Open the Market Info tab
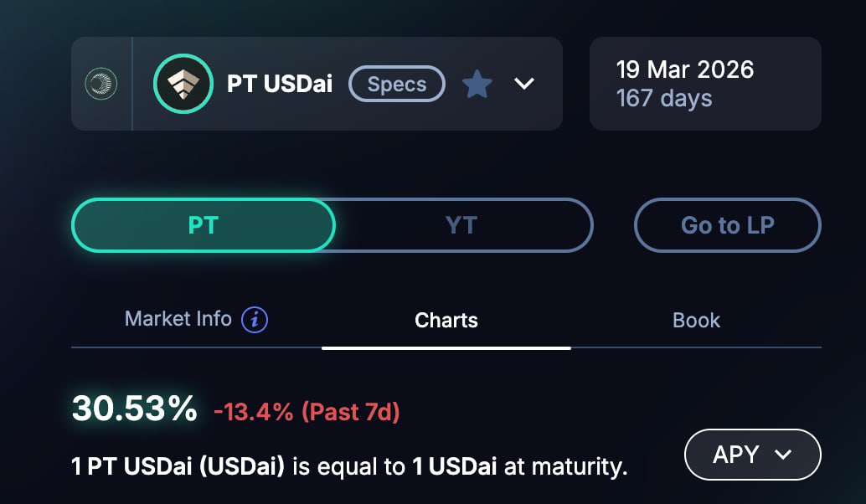Image resolution: width=866 pixels, height=504 pixels. click(x=178, y=319)
